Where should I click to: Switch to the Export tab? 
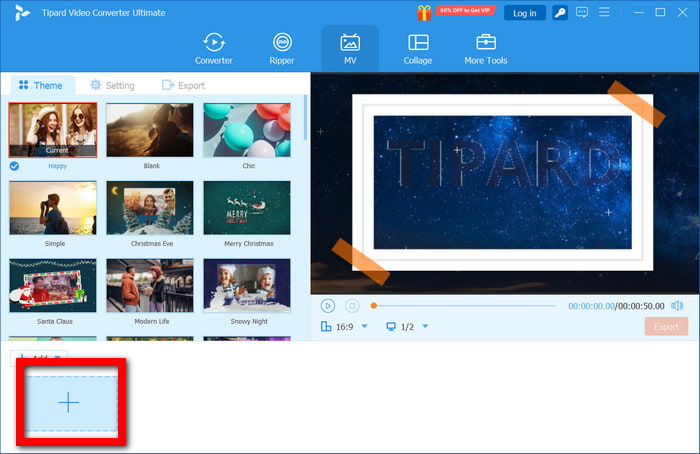pyautogui.click(x=183, y=85)
